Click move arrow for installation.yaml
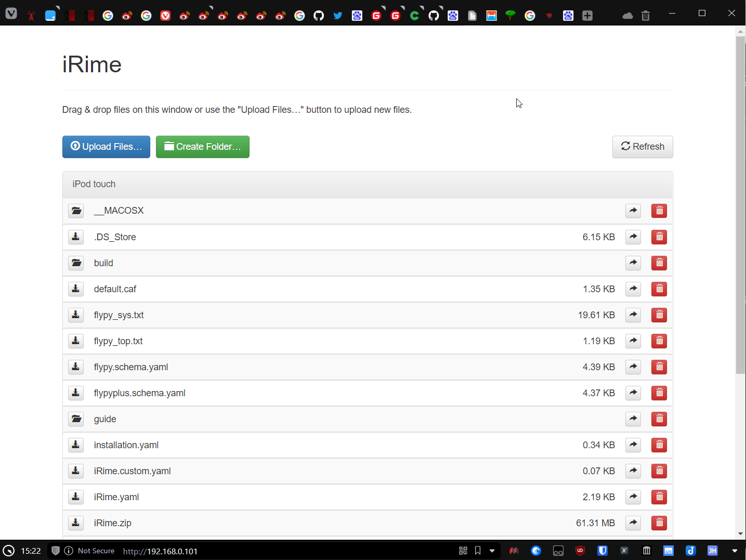The width and height of the screenshot is (746, 560). pyautogui.click(x=633, y=445)
